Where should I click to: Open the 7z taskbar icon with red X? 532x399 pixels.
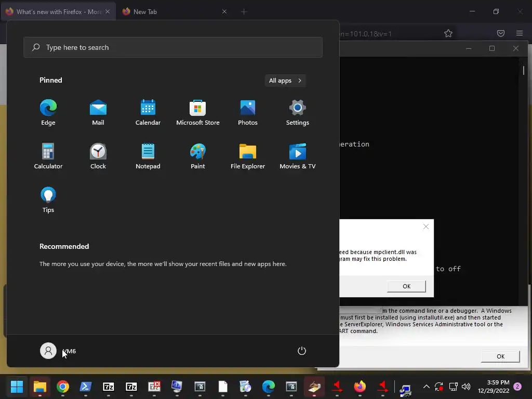(x=154, y=387)
